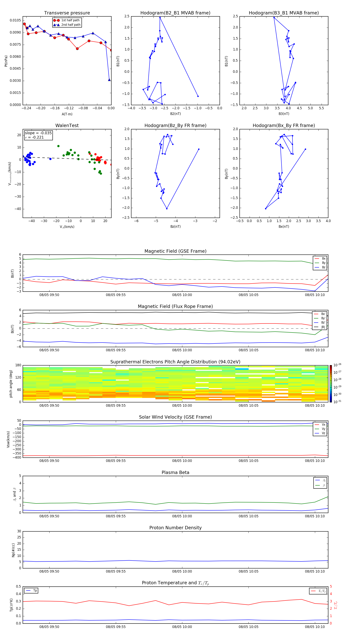Click the 'Tp(10^6K)' y-axis label

pos(11,605)
